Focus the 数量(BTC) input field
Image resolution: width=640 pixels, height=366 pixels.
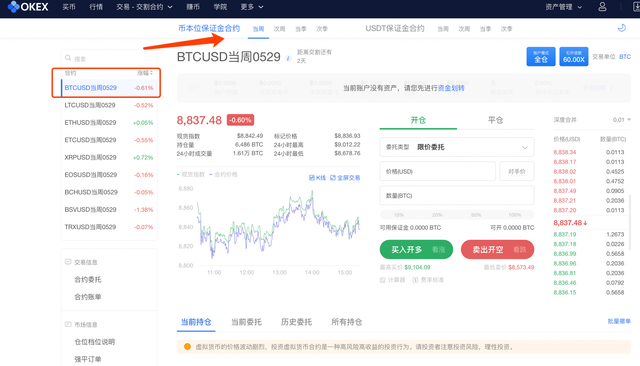coord(457,195)
